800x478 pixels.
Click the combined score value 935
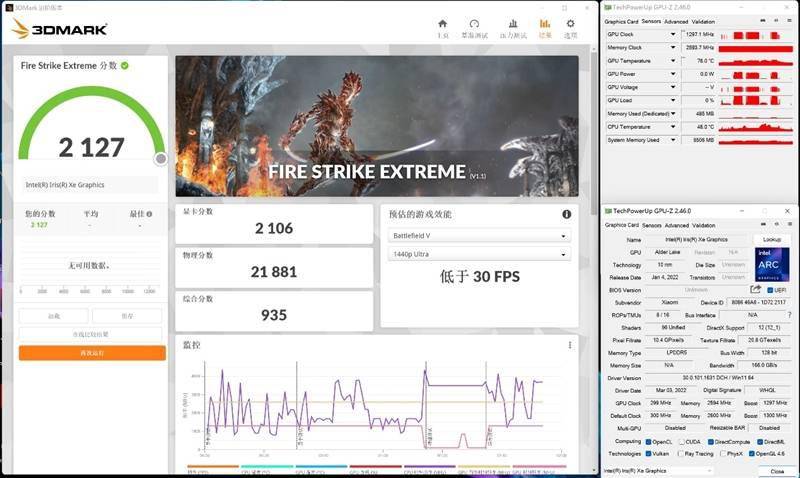coord(274,315)
